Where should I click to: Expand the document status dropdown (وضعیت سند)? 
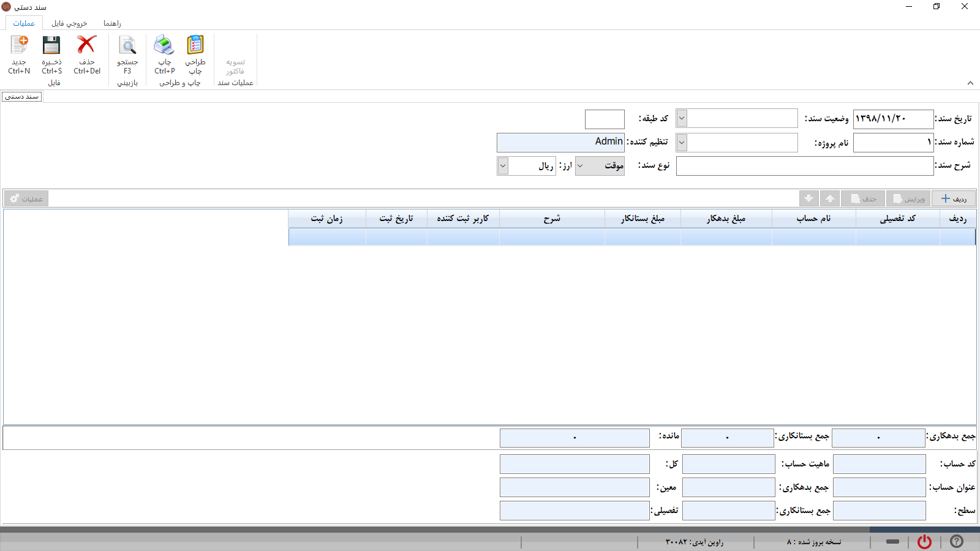682,118
